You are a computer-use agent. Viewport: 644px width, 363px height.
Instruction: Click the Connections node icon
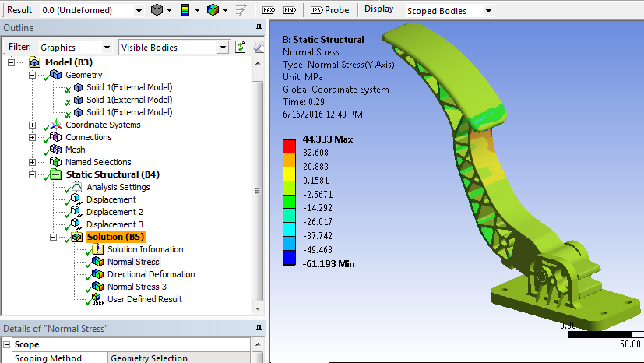pyautogui.click(x=55, y=137)
